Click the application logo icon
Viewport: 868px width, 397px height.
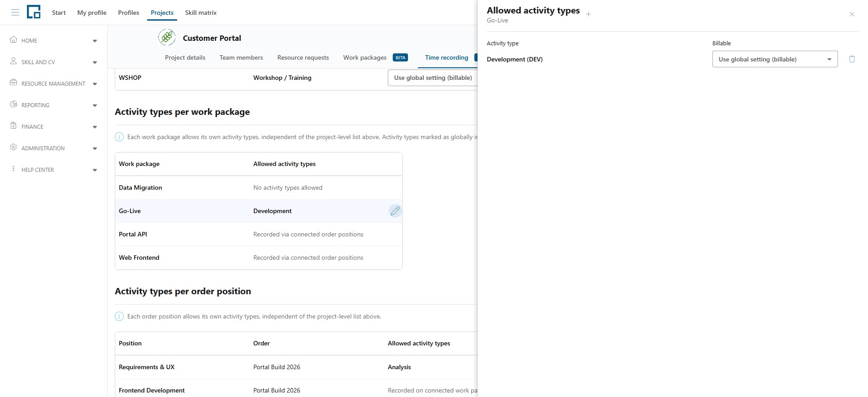tap(34, 12)
